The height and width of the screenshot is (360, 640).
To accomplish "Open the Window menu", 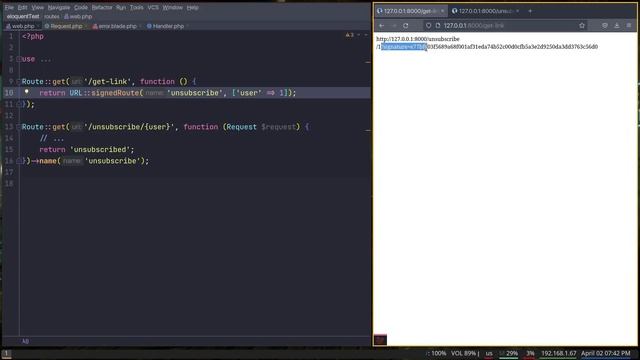I will click(x=172, y=7).
